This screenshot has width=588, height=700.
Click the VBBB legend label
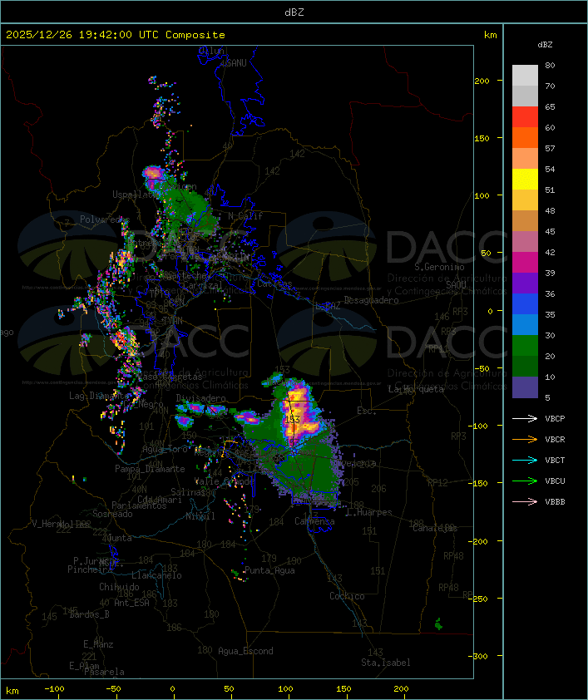coord(555,502)
